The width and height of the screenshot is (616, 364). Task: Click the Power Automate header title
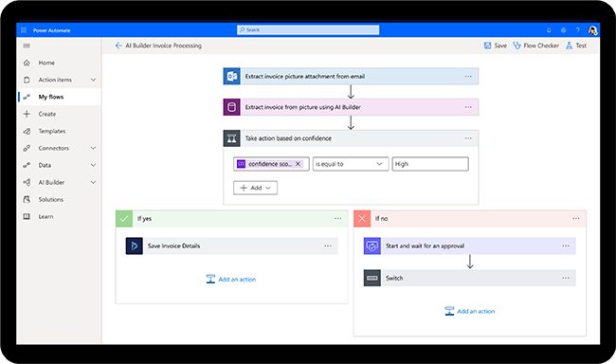(x=51, y=30)
